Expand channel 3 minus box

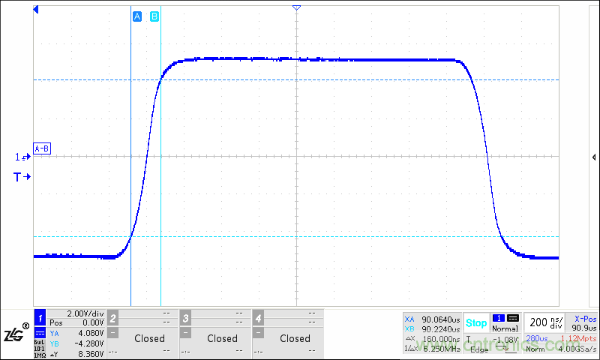185,333
